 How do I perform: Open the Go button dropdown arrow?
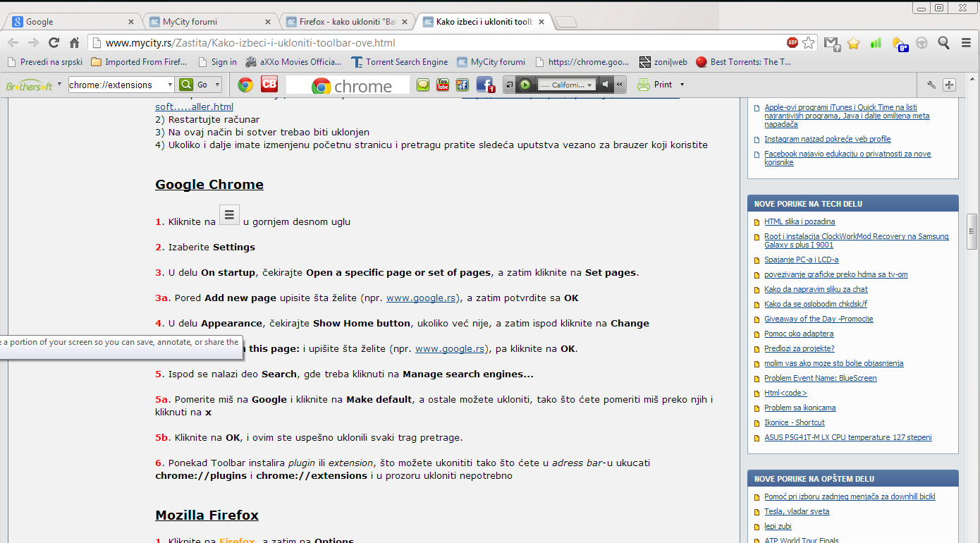217,85
